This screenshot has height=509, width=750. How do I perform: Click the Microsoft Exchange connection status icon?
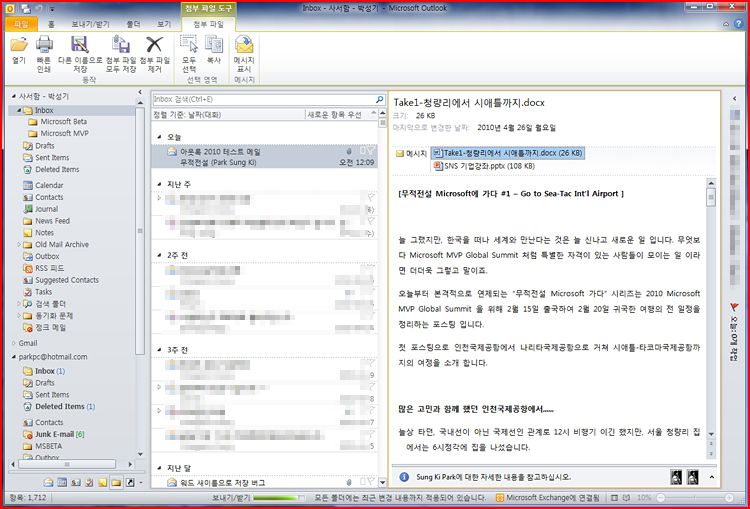(500, 498)
